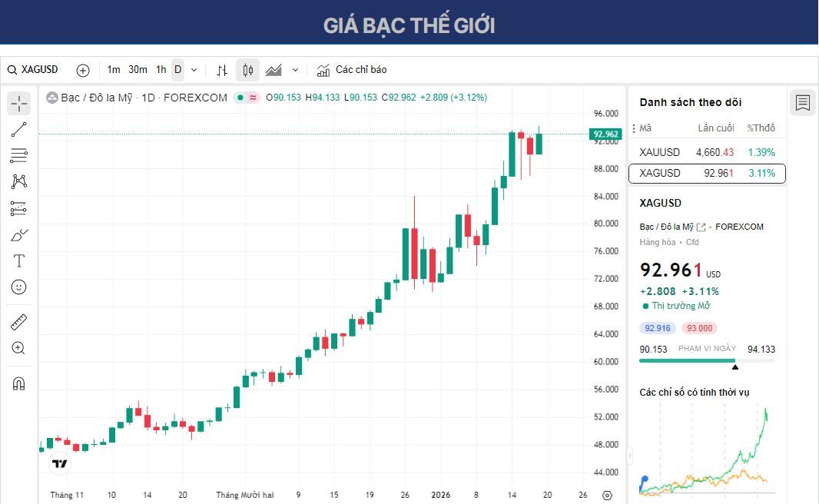This screenshot has width=819, height=504.
Task: Open the timeframe dropdown next to D
Action: (x=193, y=69)
